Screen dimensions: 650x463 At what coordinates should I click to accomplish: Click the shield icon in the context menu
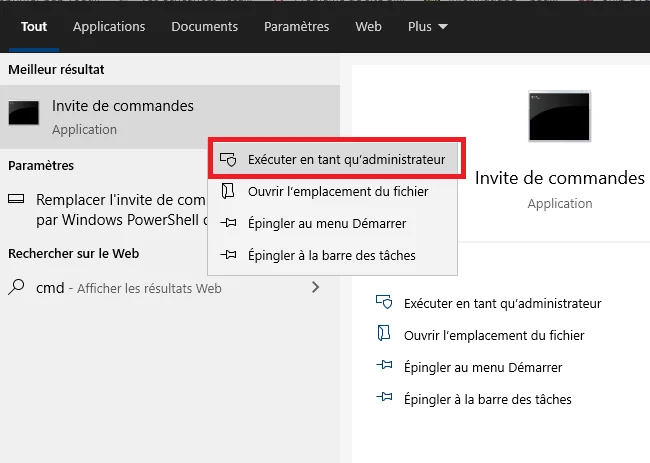click(228, 159)
